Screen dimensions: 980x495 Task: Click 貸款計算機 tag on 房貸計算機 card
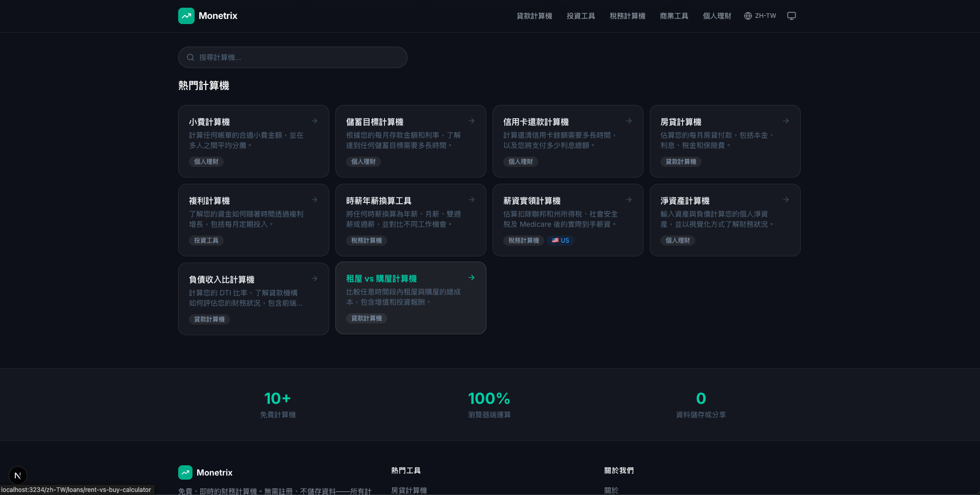[681, 162]
